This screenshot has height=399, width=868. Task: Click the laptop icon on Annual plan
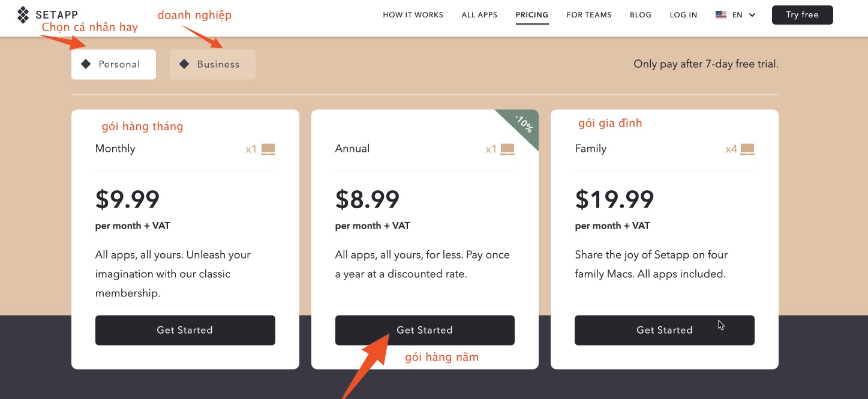click(x=507, y=149)
